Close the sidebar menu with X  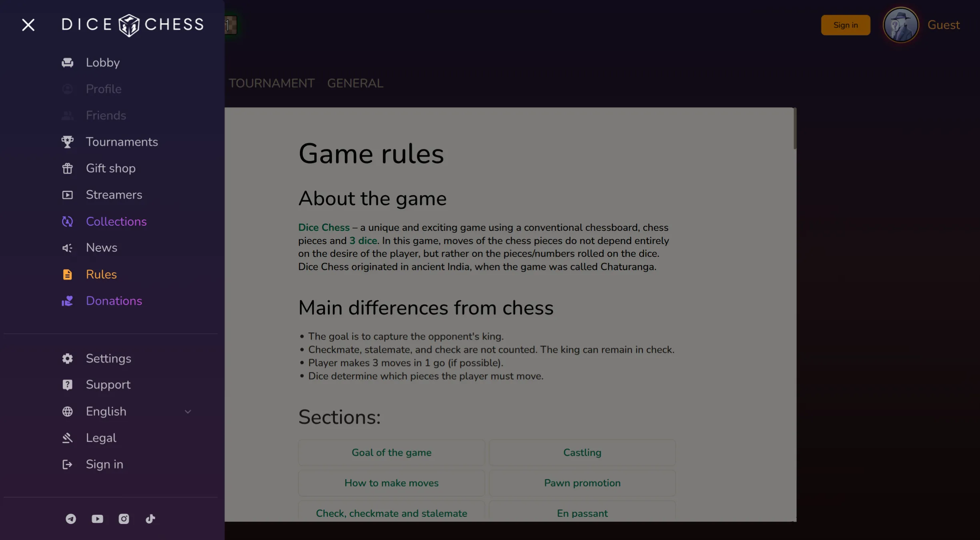[x=28, y=25]
